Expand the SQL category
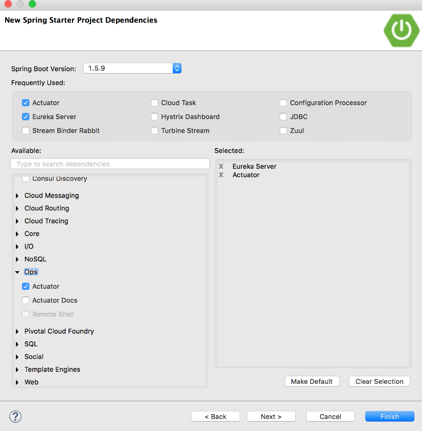 point(17,344)
